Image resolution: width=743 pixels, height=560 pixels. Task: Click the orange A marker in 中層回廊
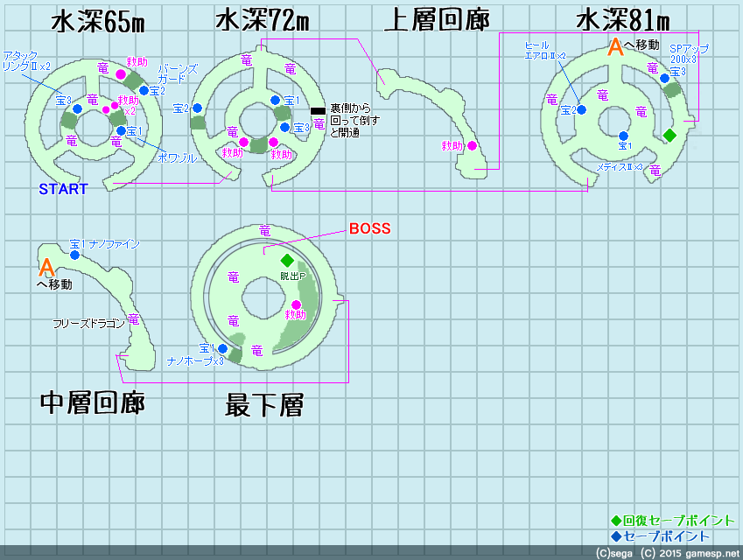tap(46, 268)
